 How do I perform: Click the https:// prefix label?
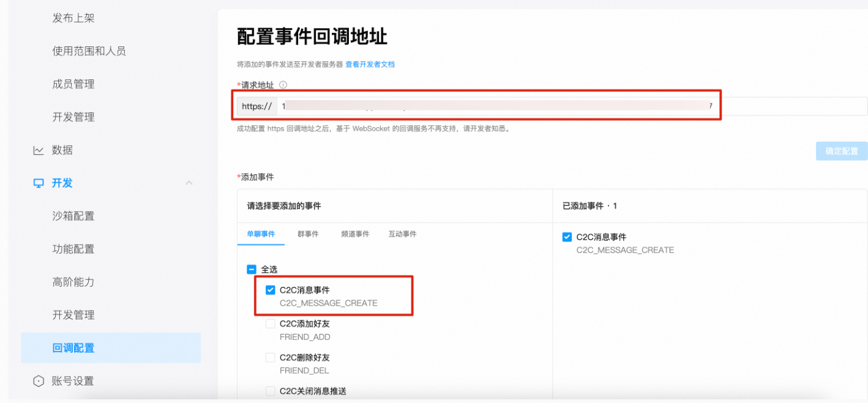coord(257,106)
